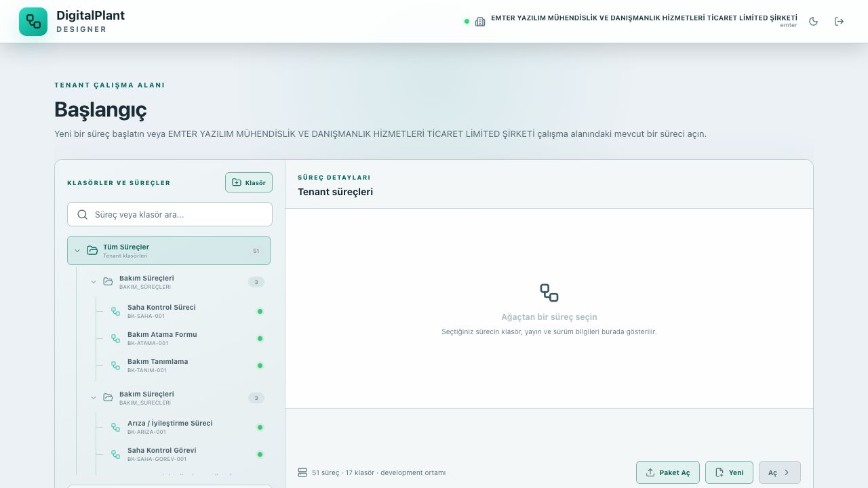
Task: Open the Bakım Tanımlama process
Action: (x=186, y=365)
